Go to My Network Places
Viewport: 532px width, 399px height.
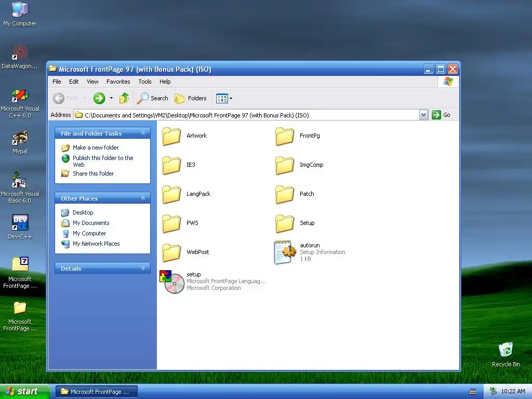pos(96,244)
